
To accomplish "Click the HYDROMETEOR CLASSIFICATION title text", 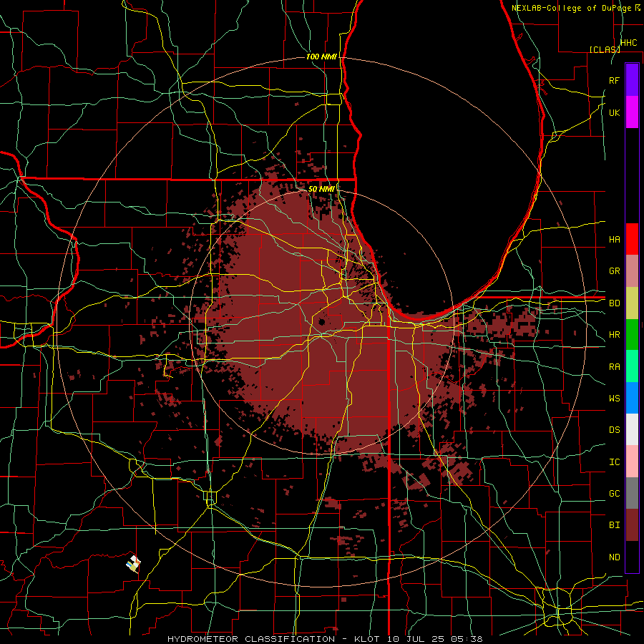I will (251, 639).
